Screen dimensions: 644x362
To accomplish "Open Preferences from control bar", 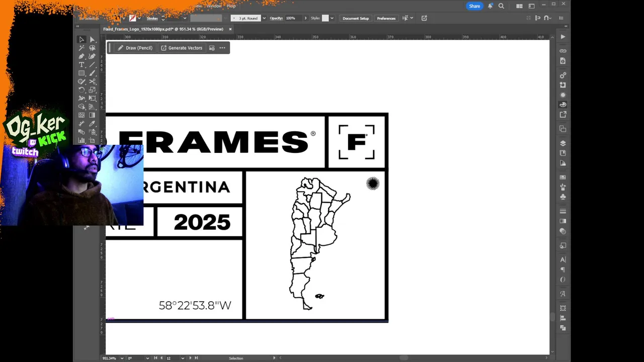I will click(386, 18).
